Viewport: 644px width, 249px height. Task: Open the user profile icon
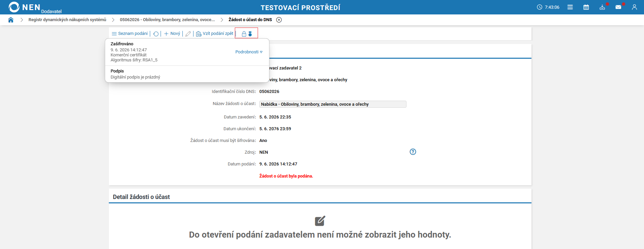634,7
